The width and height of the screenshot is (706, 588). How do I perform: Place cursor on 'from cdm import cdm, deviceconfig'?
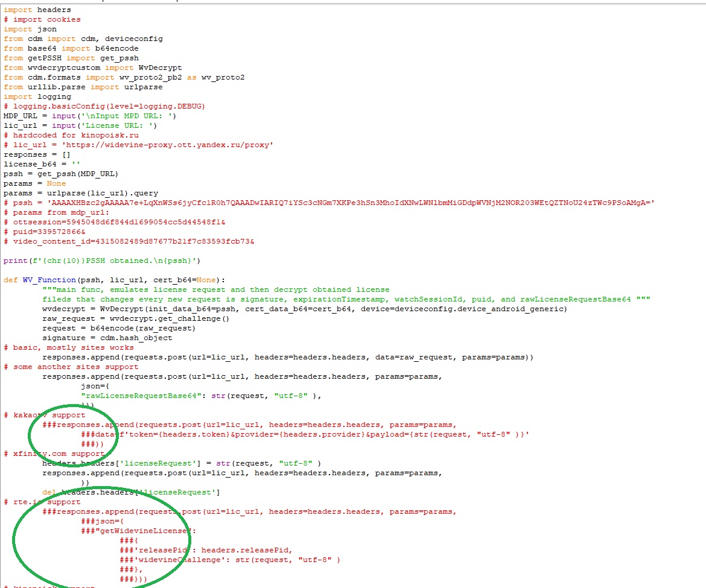click(x=83, y=39)
